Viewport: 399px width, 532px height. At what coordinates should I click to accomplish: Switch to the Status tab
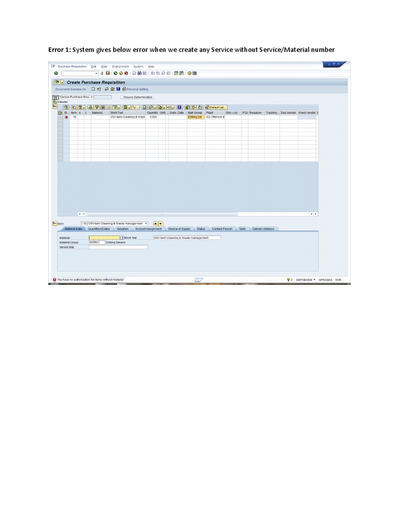click(x=201, y=229)
